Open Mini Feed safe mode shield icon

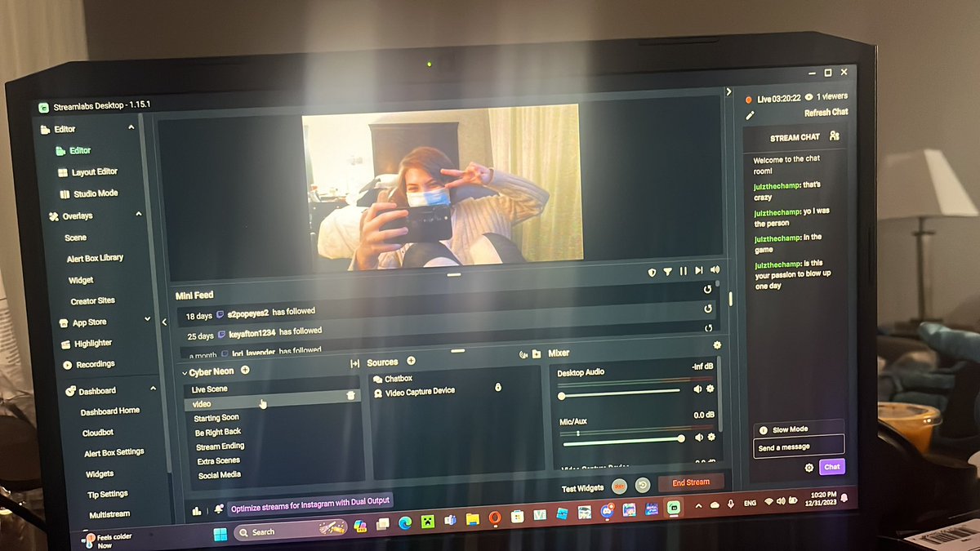[652, 272]
